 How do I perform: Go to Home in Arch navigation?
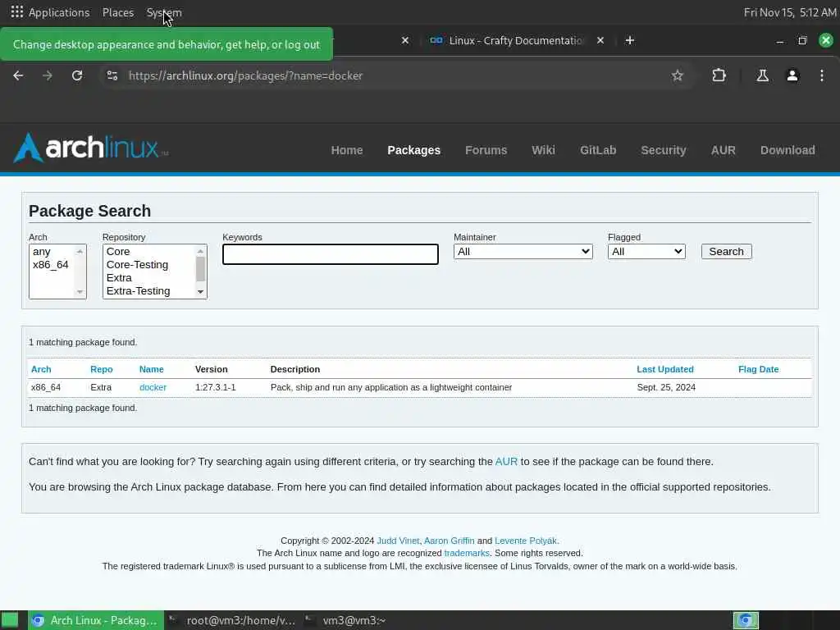pyautogui.click(x=347, y=150)
